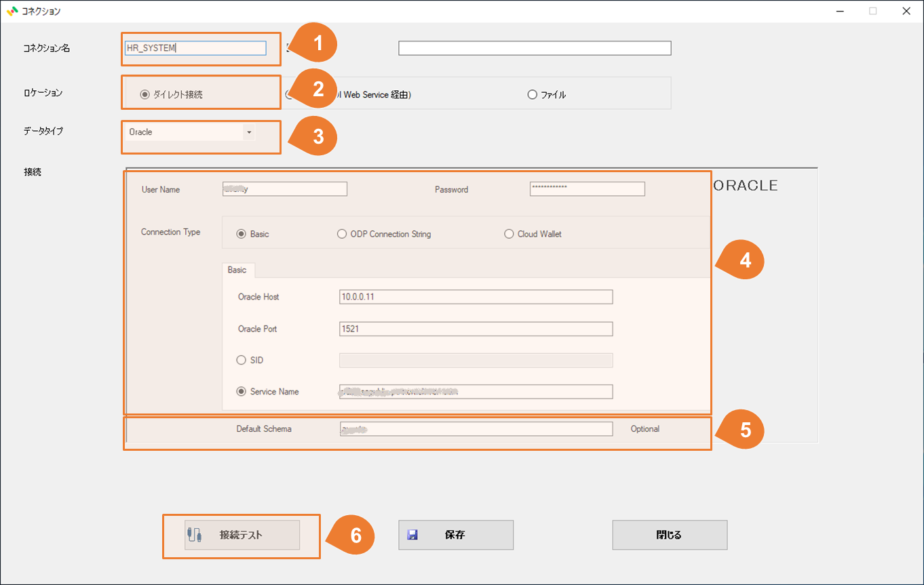Click the 閉じる button
This screenshot has height=585, width=924.
[x=670, y=535]
